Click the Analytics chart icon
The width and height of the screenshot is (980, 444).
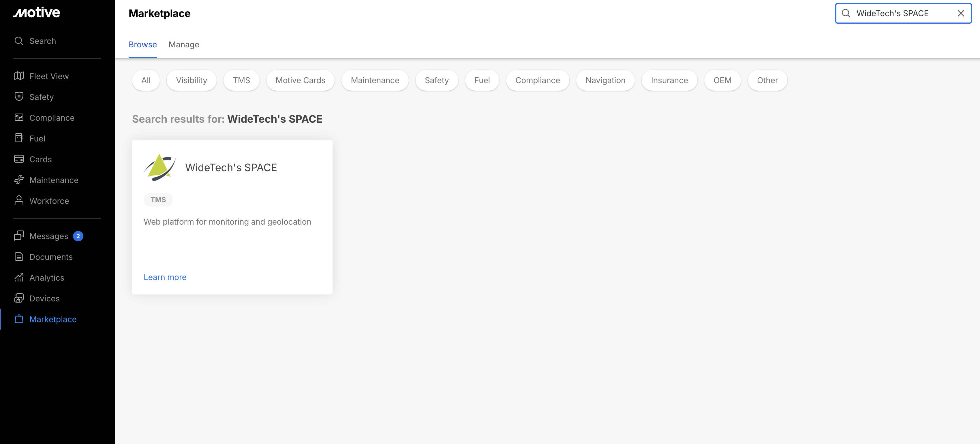coord(19,277)
